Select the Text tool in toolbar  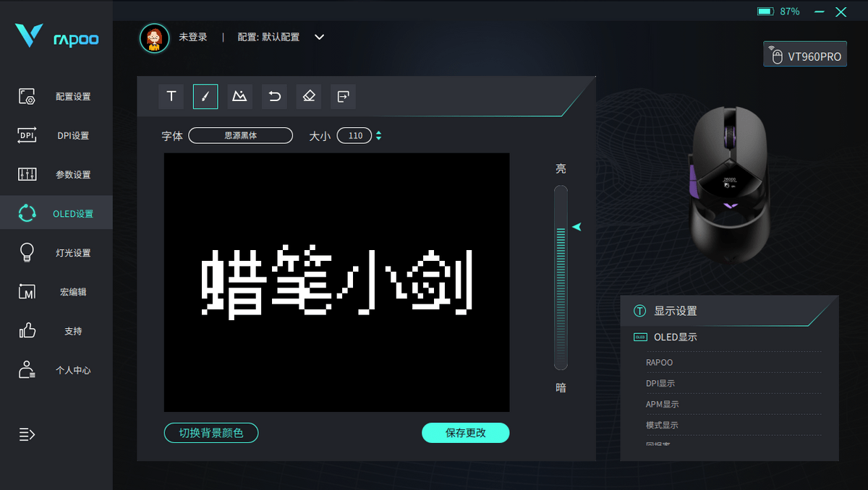pyautogui.click(x=171, y=96)
